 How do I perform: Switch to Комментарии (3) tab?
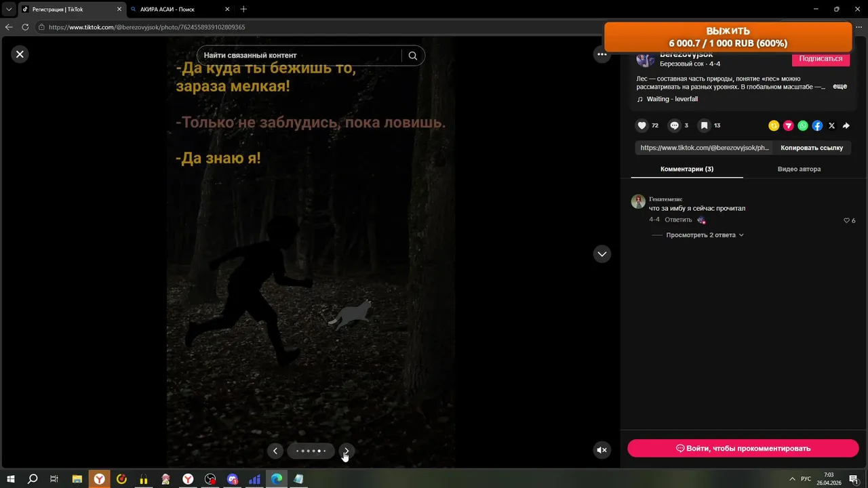click(687, 169)
